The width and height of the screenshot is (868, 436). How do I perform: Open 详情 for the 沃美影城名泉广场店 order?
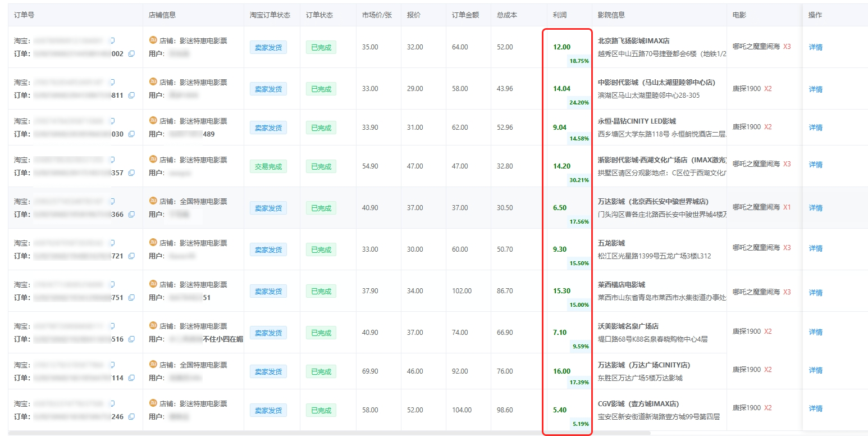click(816, 332)
